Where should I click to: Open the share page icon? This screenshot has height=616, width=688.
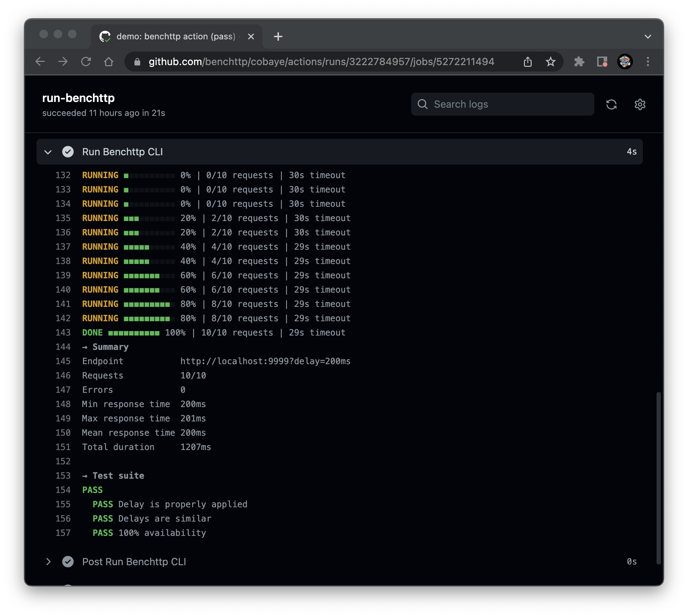(x=527, y=62)
